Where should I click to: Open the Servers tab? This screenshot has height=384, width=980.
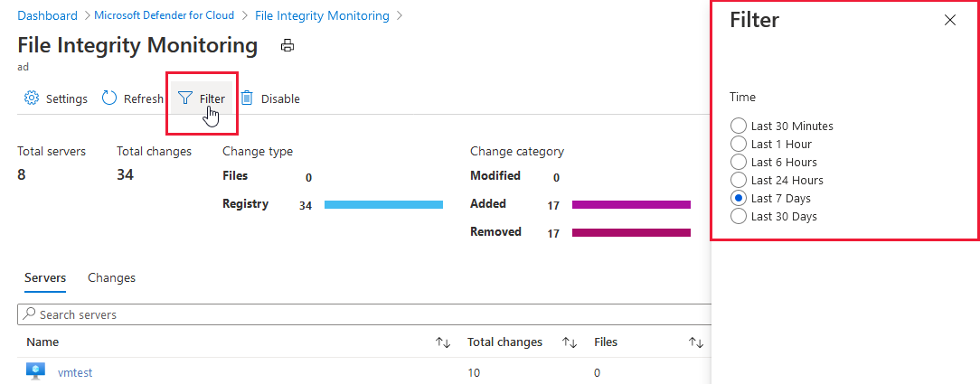[45, 277]
